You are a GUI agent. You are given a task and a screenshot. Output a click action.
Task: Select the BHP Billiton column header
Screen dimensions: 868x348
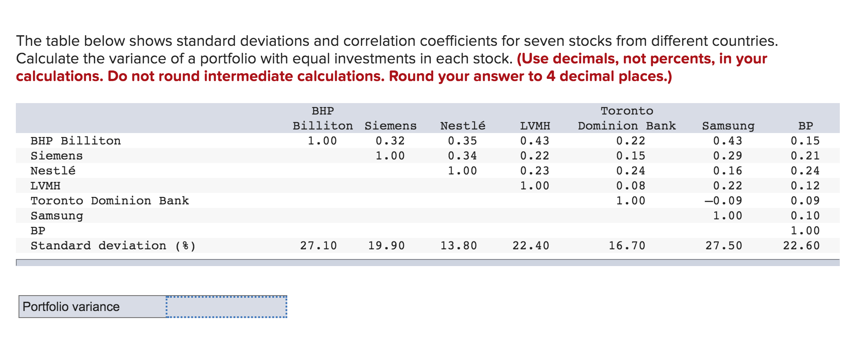[322, 118]
